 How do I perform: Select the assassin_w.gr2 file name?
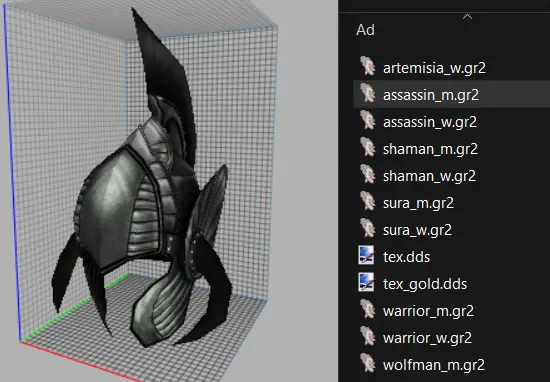[430, 122]
